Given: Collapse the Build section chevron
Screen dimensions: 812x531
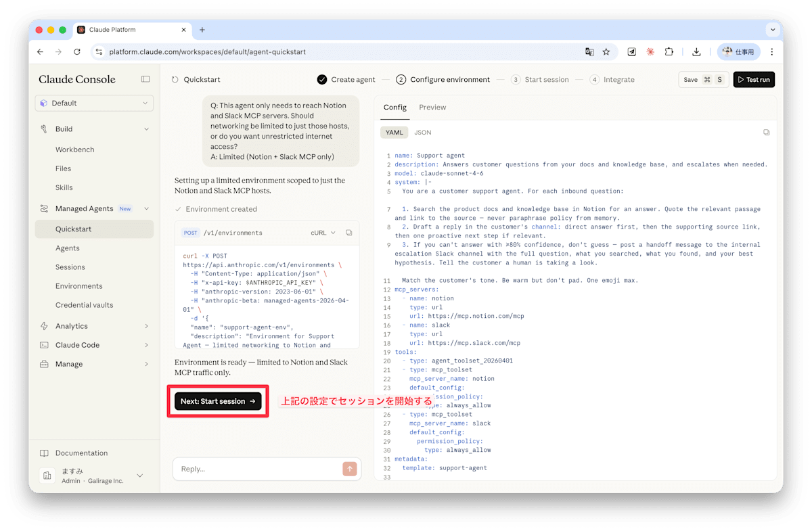Looking at the screenshot, I should pos(146,129).
